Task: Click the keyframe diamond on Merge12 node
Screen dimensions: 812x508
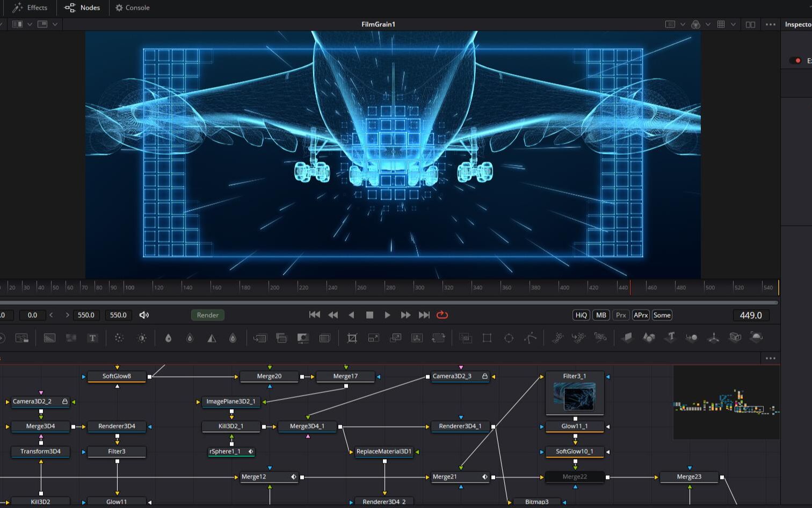Action: [x=293, y=477]
